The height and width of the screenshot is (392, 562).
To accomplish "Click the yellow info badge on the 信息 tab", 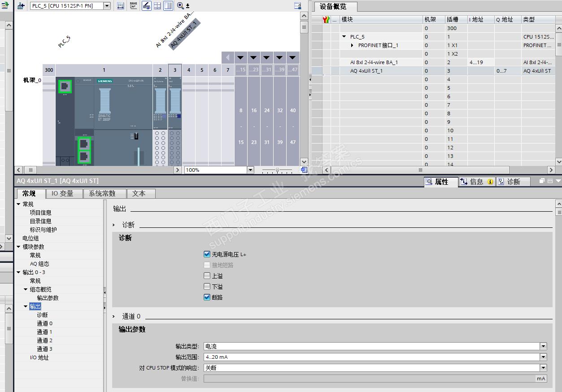I will click(x=490, y=182).
